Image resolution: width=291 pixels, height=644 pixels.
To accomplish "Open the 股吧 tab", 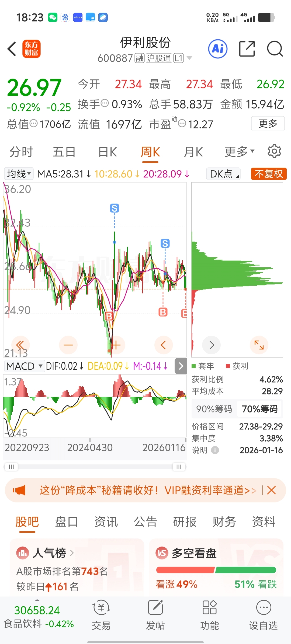I will coord(27,522).
